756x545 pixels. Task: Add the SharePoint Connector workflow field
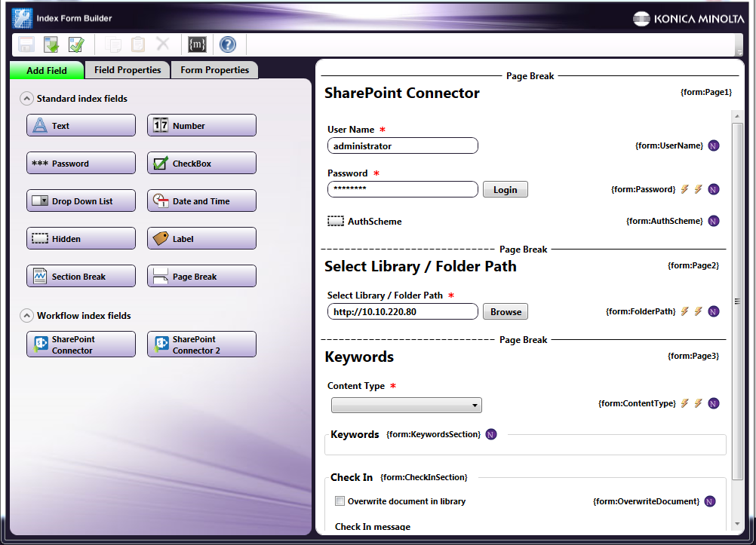pyautogui.click(x=81, y=344)
